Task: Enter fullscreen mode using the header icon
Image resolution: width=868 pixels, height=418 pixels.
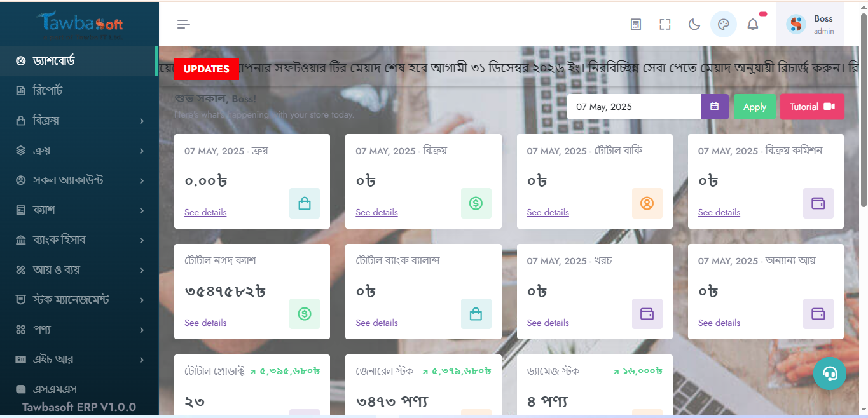Action: click(665, 25)
